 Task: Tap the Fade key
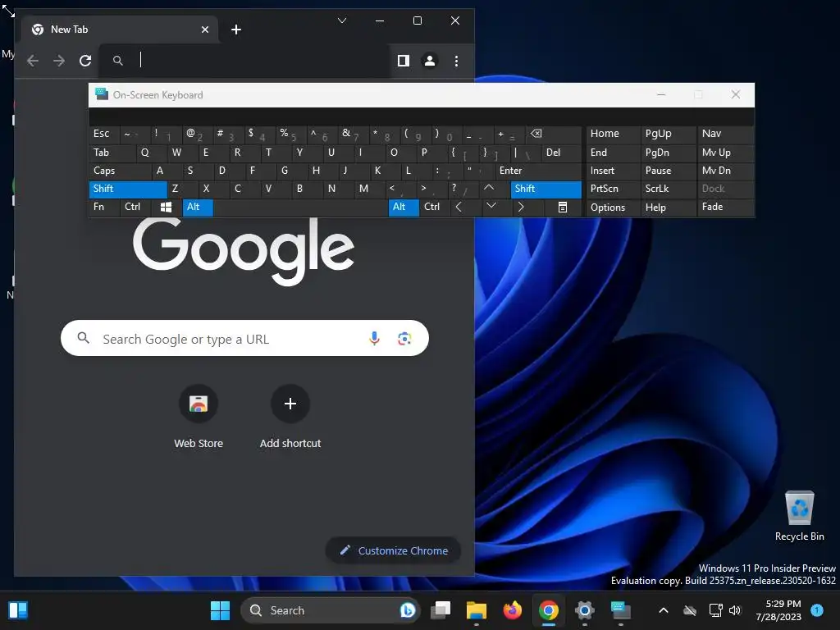click(726, 208)
